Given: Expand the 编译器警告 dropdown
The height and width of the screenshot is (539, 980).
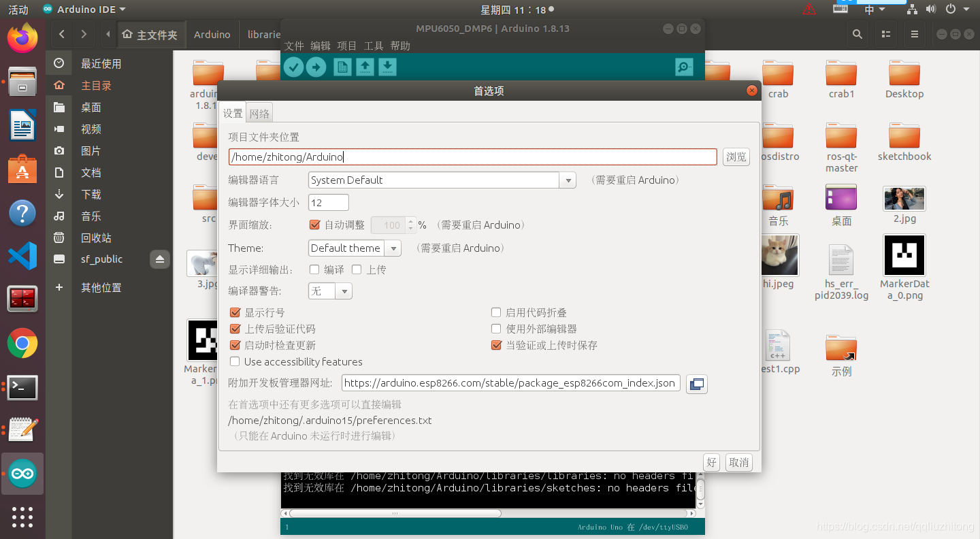Looking at the screenshot, I should [x=344, y=291].
